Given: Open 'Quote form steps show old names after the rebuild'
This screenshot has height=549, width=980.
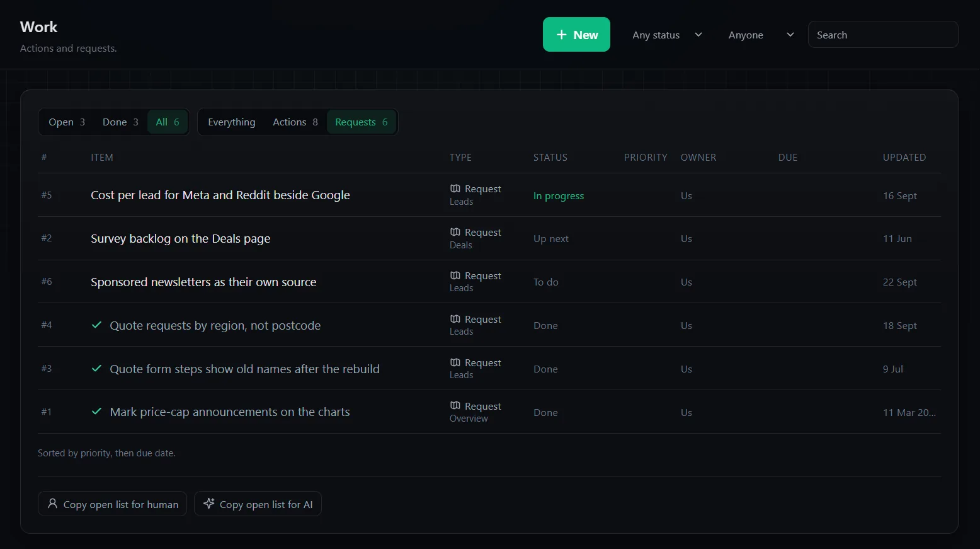Looking at the screenshot, I should [x=245, y=369].
